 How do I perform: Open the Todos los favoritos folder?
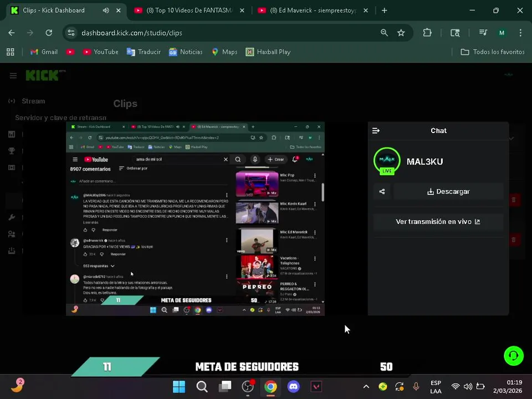[x=493, y=52]
